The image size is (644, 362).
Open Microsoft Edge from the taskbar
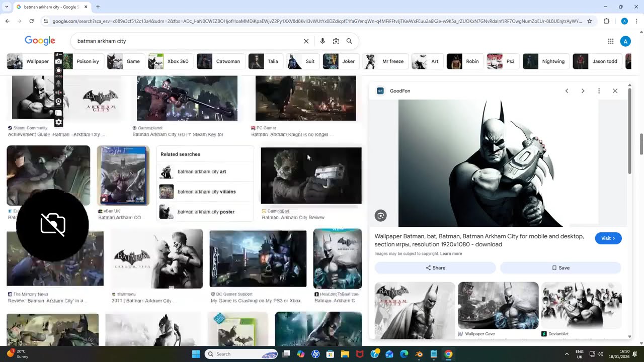(404, 354)
